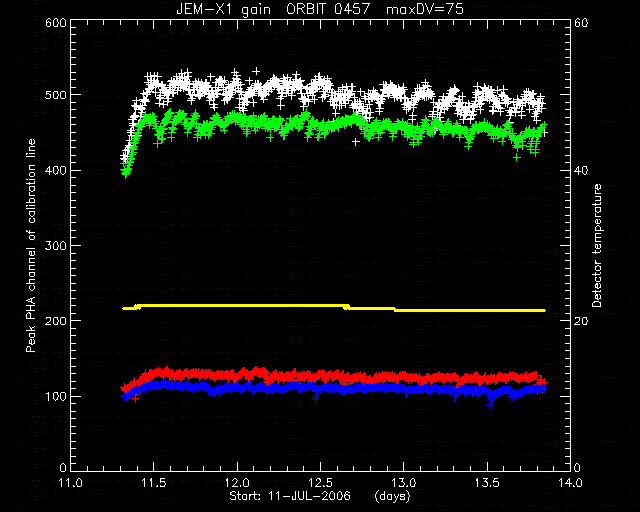
Task: Click the 100 tick label on left axis
Action: [56, 396]
